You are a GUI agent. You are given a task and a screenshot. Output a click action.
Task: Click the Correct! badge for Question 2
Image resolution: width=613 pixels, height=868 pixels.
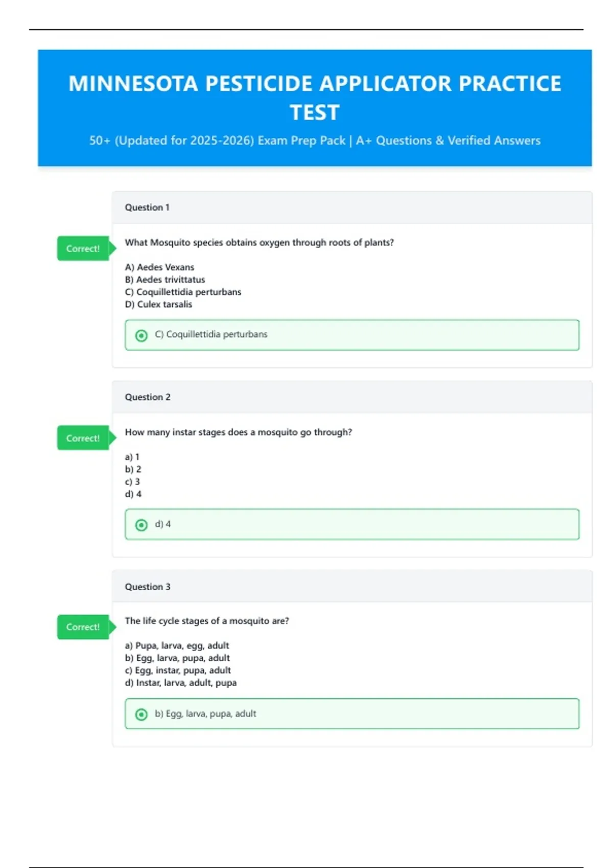[86, 438]
